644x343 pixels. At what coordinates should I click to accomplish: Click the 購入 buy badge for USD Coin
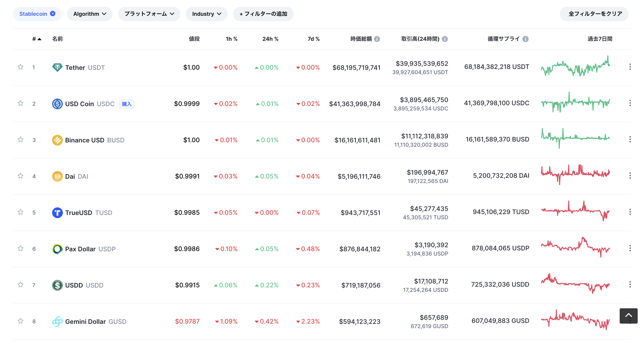click(127, 104)
